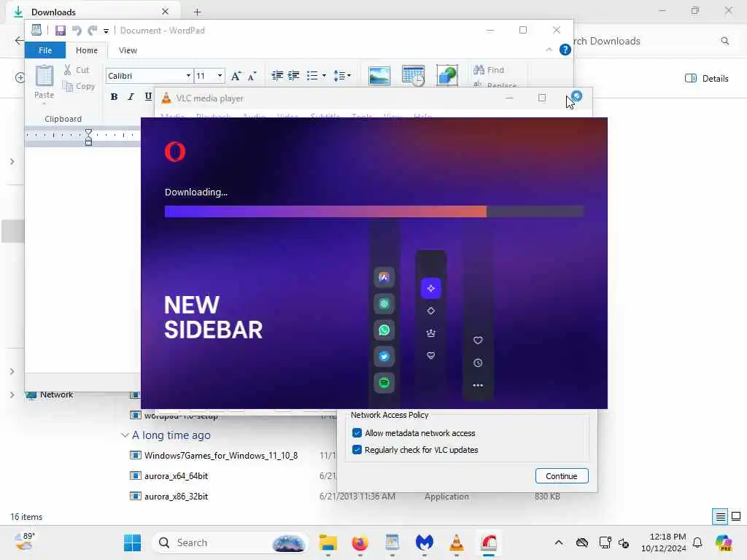Click the Shrink font icon

(252, 76)
